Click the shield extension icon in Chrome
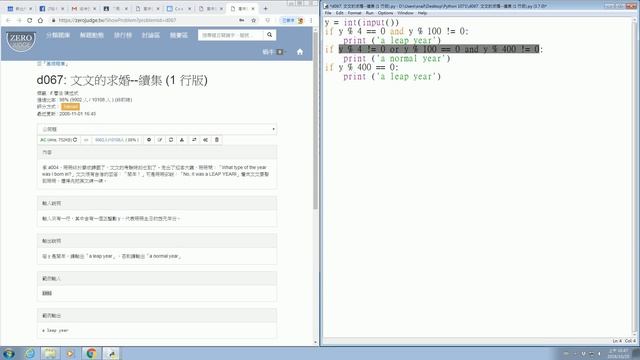The image size is (640, 360). [268, 20]
